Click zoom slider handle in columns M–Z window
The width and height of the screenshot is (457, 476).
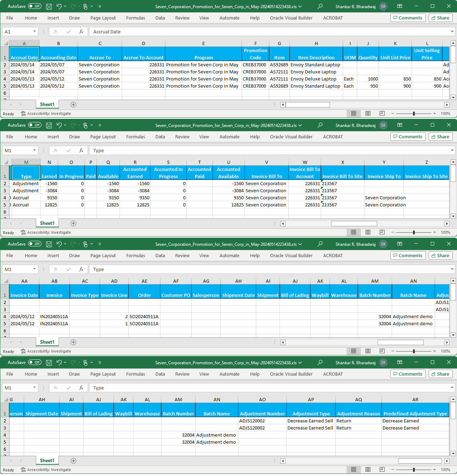[414, 232]
